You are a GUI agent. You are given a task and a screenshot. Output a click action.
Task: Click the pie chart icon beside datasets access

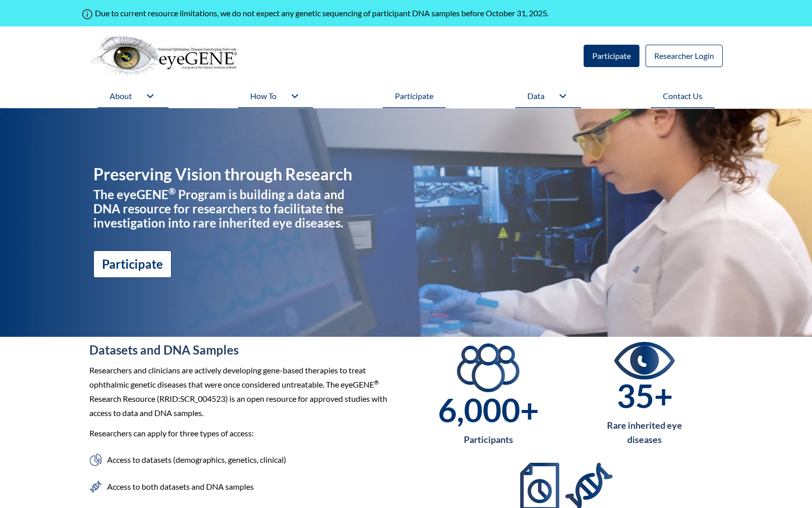click(x=95, y=460)
